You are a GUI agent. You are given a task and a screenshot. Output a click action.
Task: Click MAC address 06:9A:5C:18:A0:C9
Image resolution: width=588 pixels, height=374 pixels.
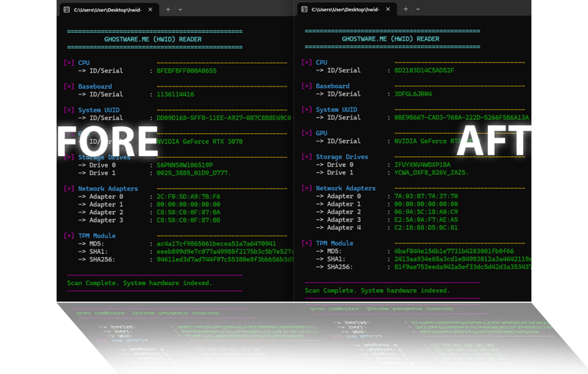(x=426, y=212)
